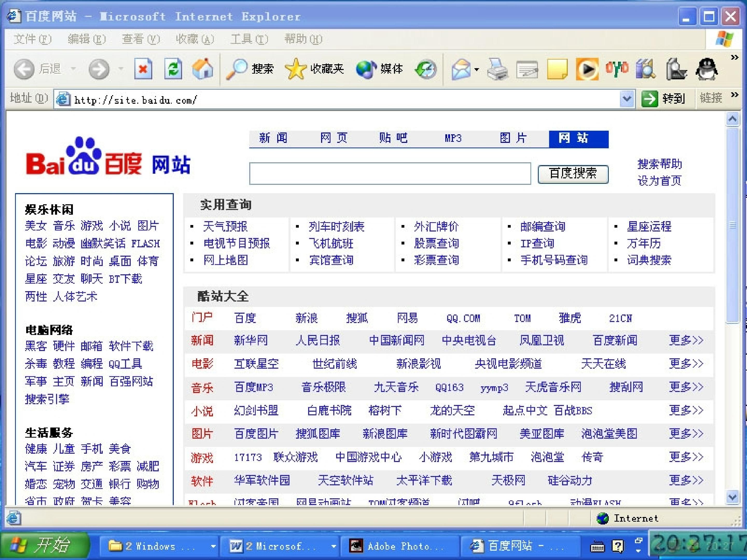
Task: Open the Forward button history dropdown
Action: [x=121, y=69]
